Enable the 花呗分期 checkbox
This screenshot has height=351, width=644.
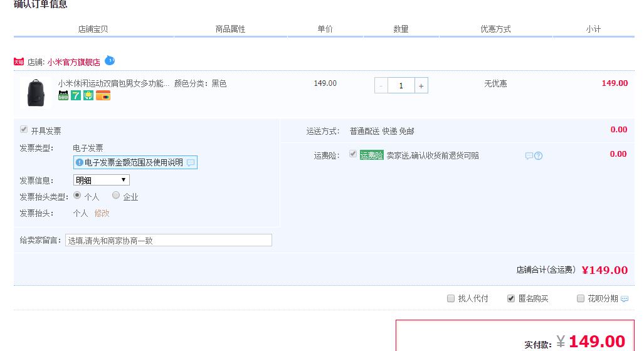[x=580, y=298]
